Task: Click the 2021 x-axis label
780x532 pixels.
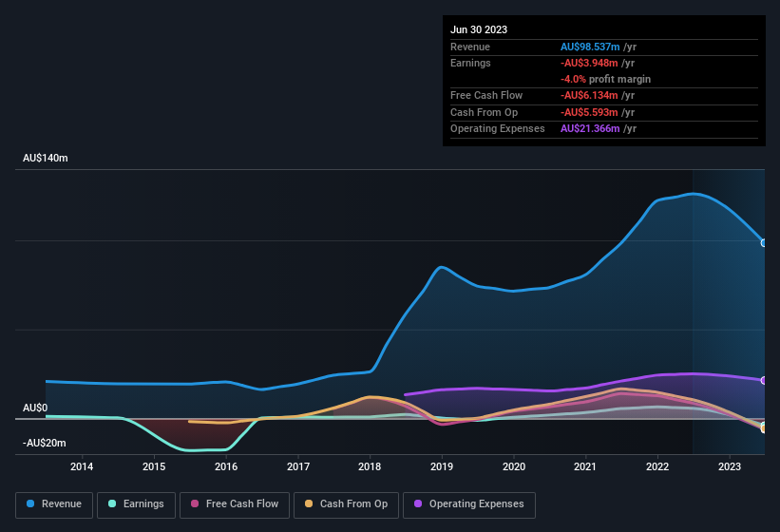Action: (585, 466)
